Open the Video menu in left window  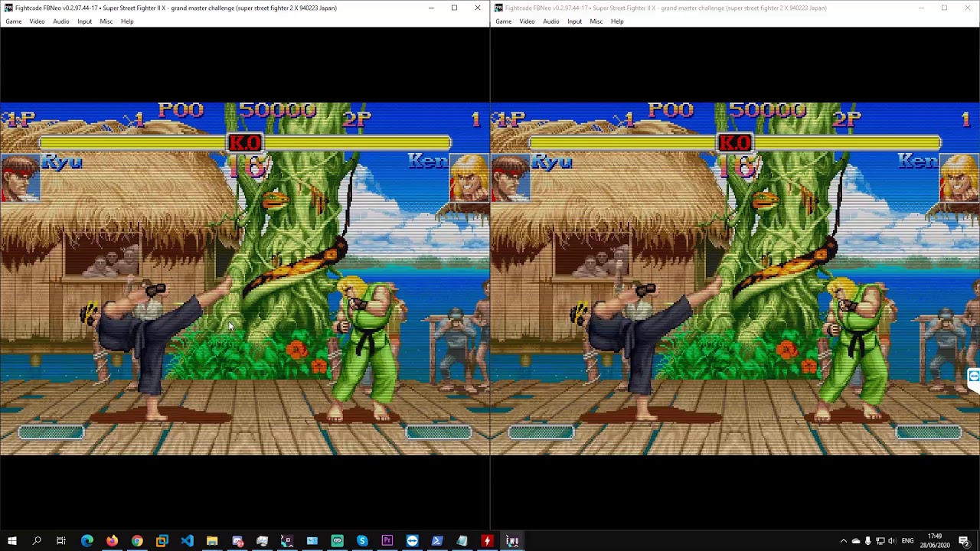tap(37, 21)
